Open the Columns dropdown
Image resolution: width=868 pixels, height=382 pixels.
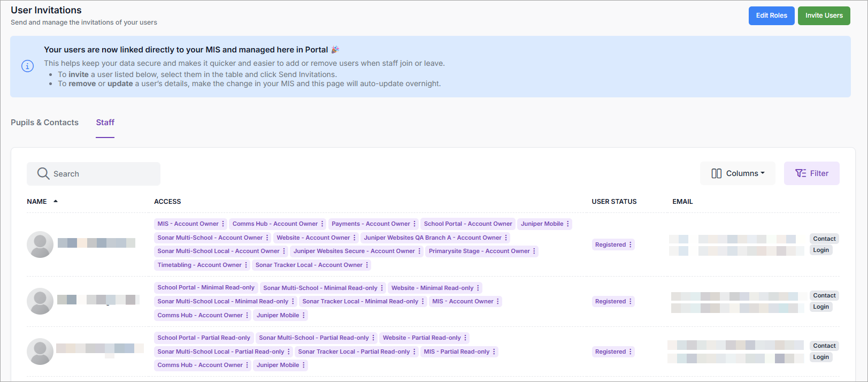coord(738,173)
